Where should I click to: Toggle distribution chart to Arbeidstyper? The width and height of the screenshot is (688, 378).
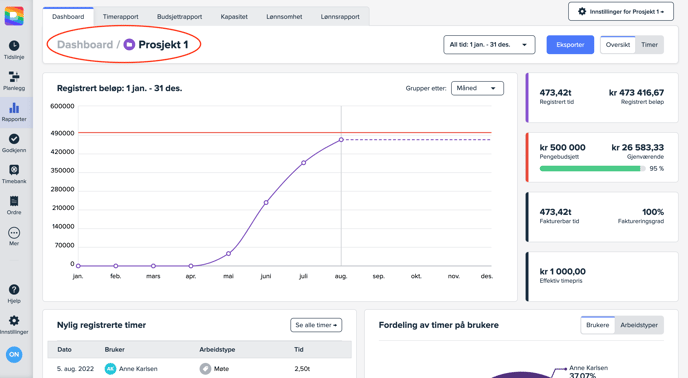(x=639, y=325)
